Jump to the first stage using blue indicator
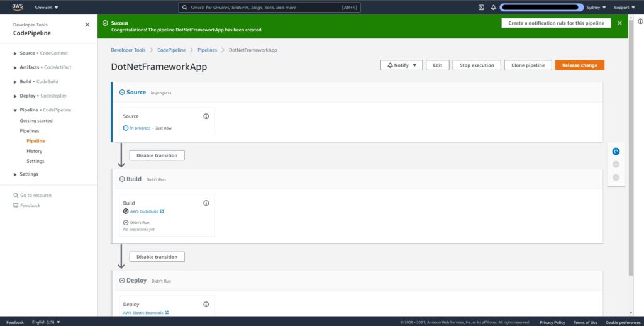Image resolution: width=644 pixels, height=326 pixels. [x=616, y=152]
